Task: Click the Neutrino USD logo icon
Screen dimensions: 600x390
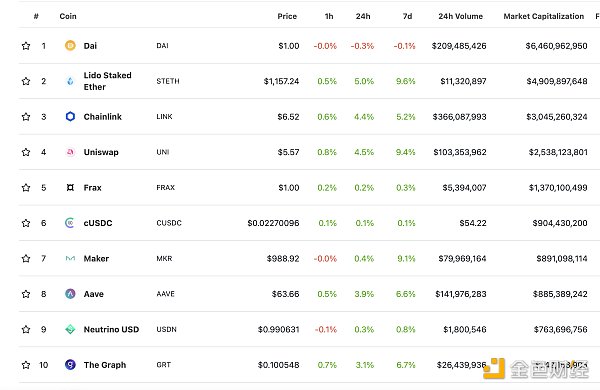Action: tap(70, 329)
